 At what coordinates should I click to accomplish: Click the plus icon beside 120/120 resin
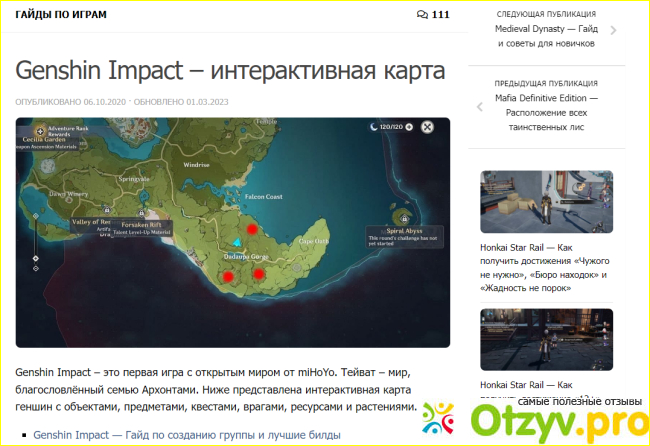tap(408, 127)
